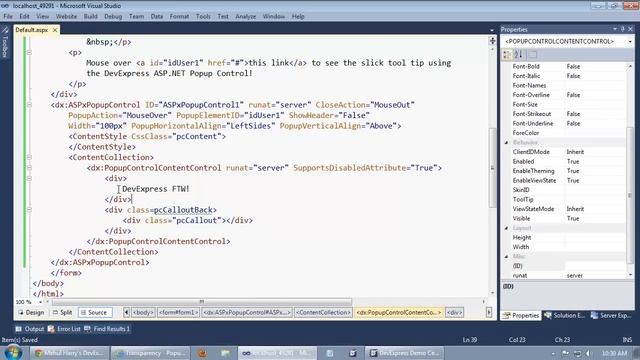Open the object selector dropdown in Properties

[x=630, y=41]
